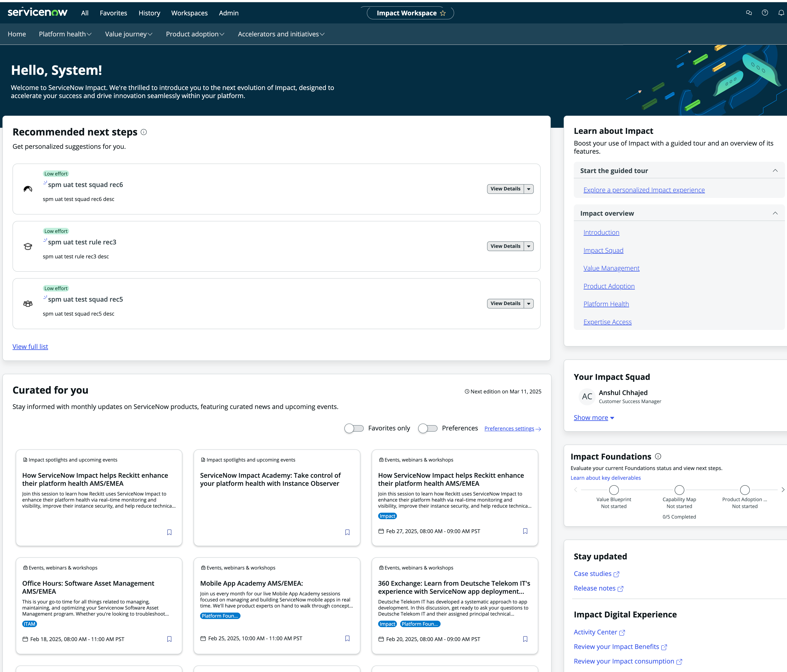
Task: Collapse Start the guided tour section
Action: [x=775, y=171]
